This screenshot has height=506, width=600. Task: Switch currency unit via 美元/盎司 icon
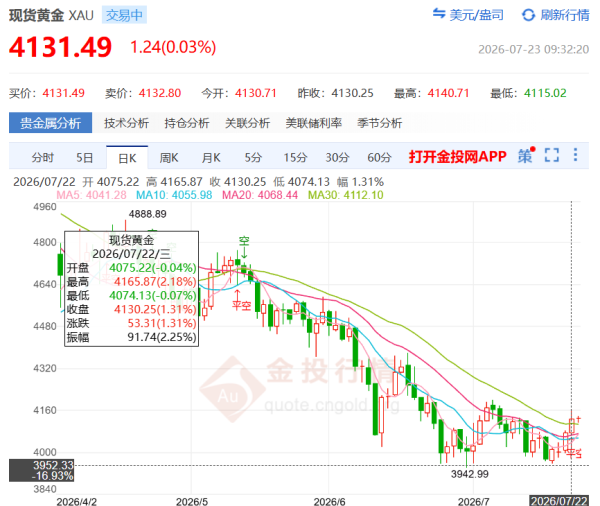point(439,14)
